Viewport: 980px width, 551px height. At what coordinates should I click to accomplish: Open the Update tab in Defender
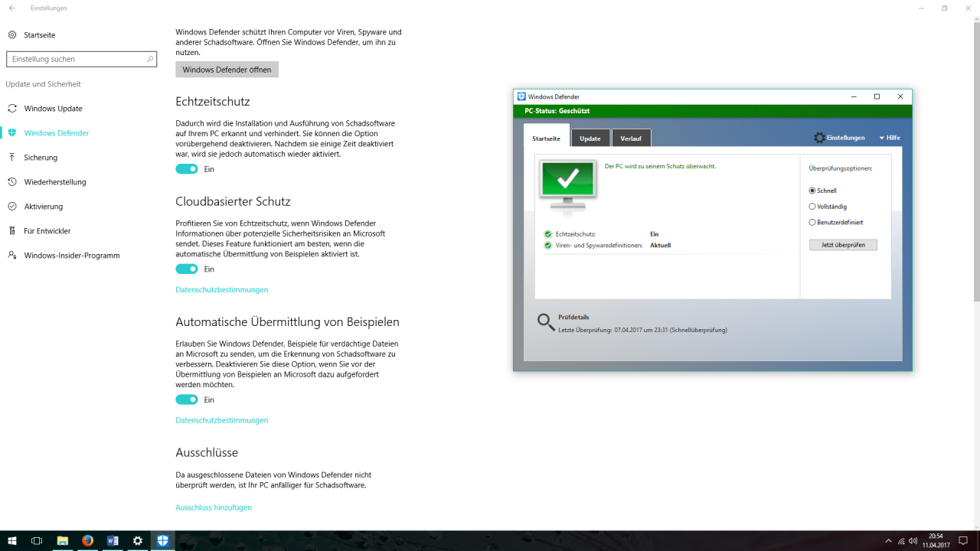coord(590,138)
